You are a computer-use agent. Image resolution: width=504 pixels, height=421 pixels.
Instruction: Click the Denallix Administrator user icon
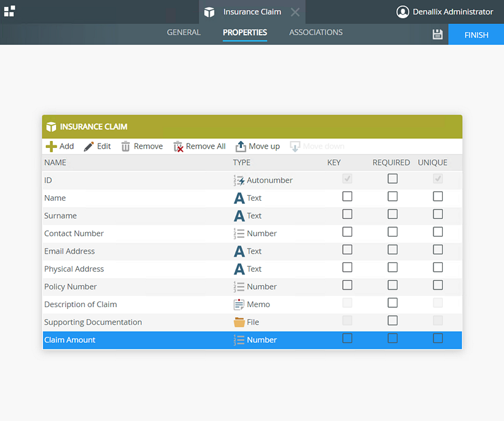click(x=403, y=12)
